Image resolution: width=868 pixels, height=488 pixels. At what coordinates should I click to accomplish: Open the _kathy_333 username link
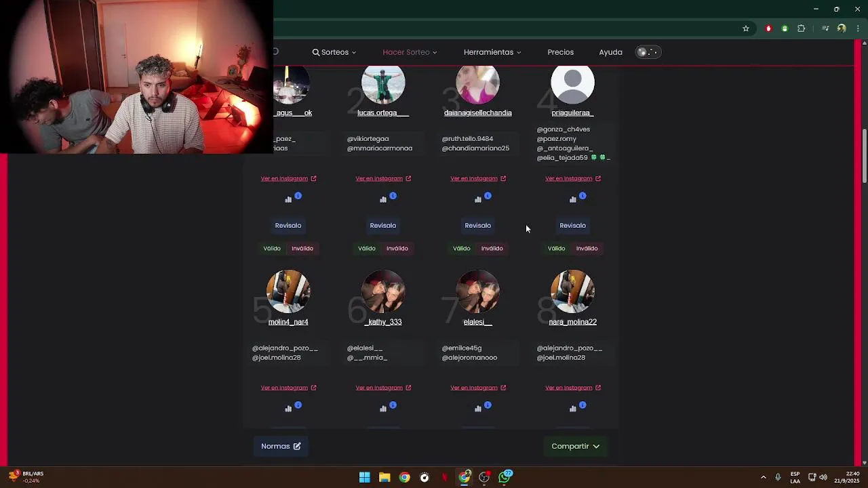click(383, 322)
